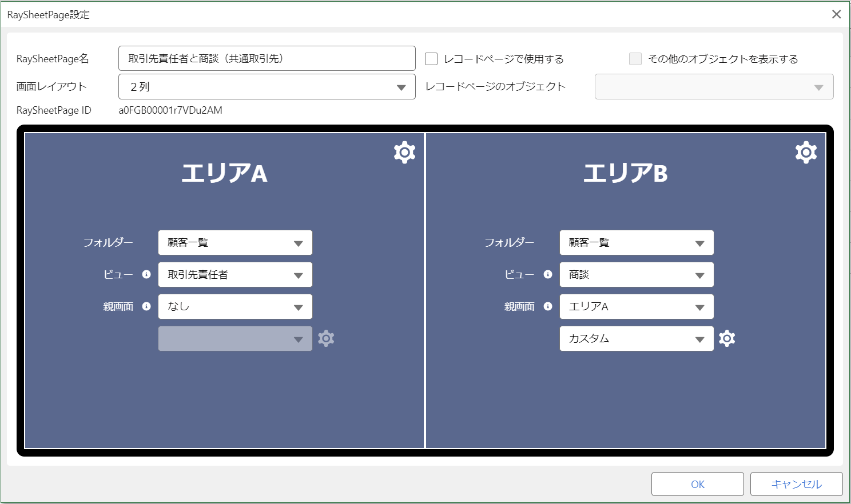Click the キャンセル button

(797, 484)
